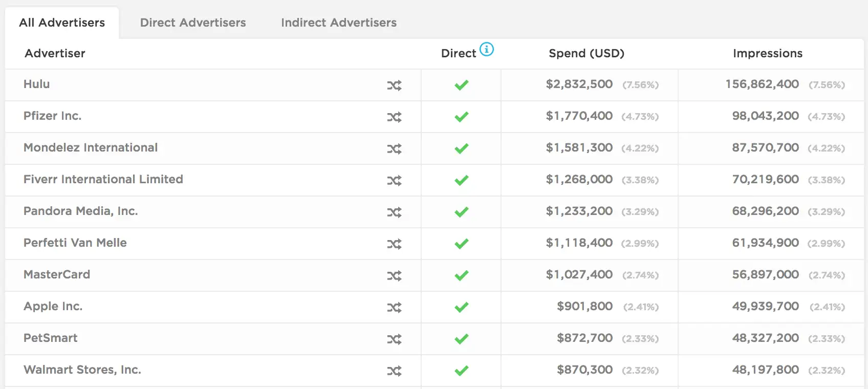The width and height of the screenshot is (868, 389).
Task: Open the Walmart Stores, Inc. advertiser name
Action: (82, 370)
